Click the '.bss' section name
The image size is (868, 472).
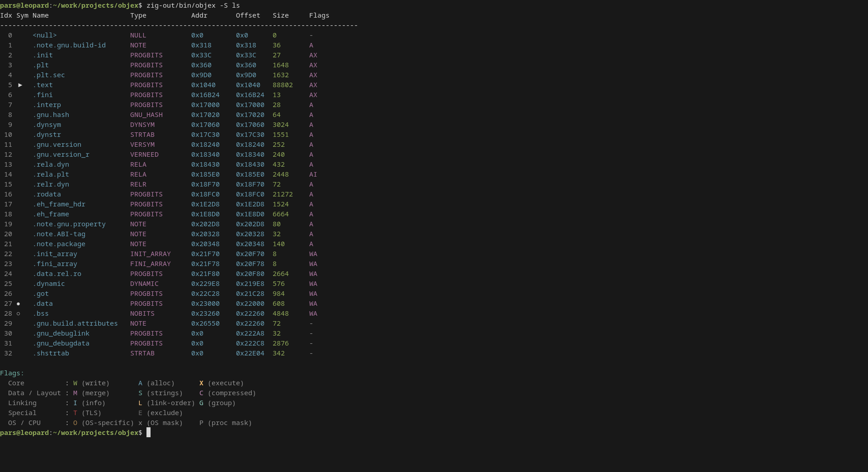coord(41,313)
